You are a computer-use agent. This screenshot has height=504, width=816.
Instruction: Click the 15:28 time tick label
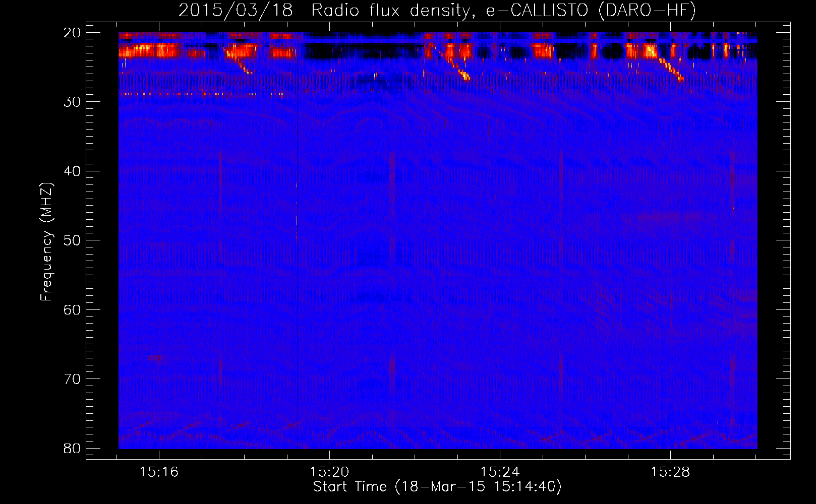671,472
